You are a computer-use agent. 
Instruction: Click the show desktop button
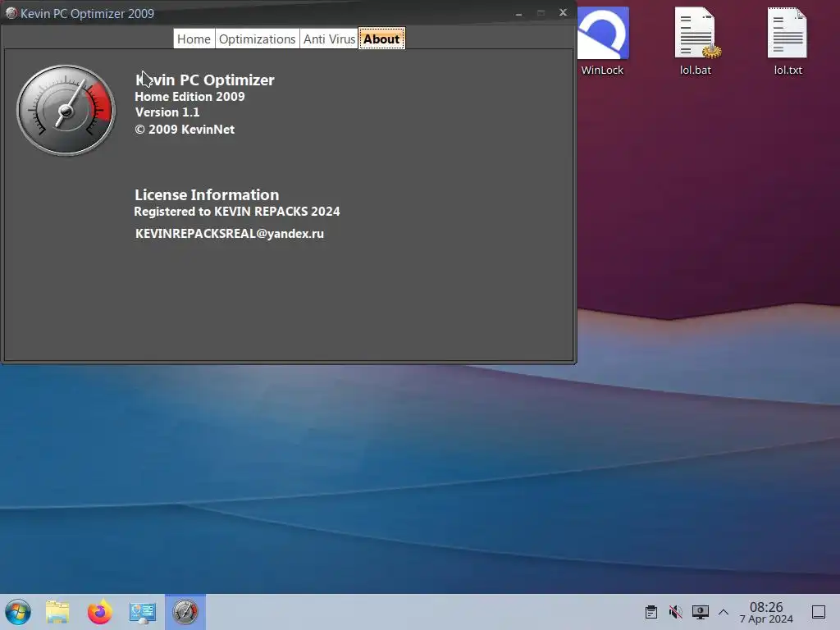click(819, 612)
